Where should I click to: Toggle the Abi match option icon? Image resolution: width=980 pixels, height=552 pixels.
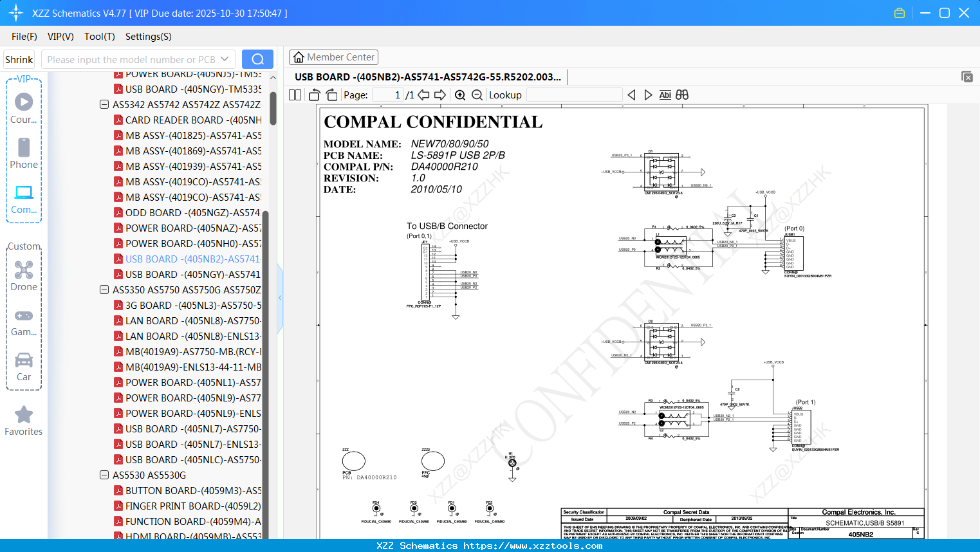tap(665, 95)
